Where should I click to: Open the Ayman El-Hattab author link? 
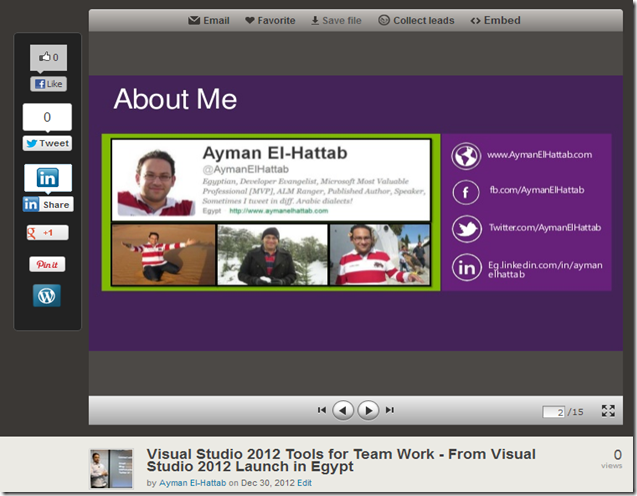click(x=193, y=483)
